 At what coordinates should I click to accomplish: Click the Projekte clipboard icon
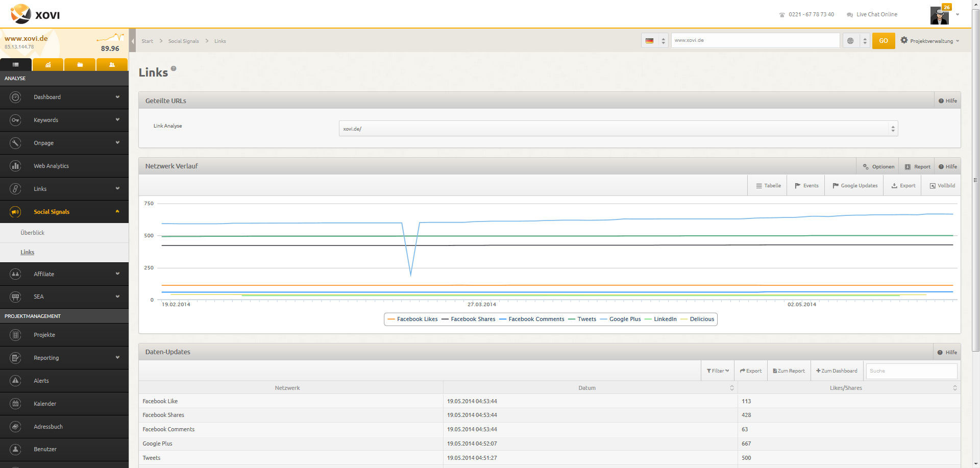16,335
